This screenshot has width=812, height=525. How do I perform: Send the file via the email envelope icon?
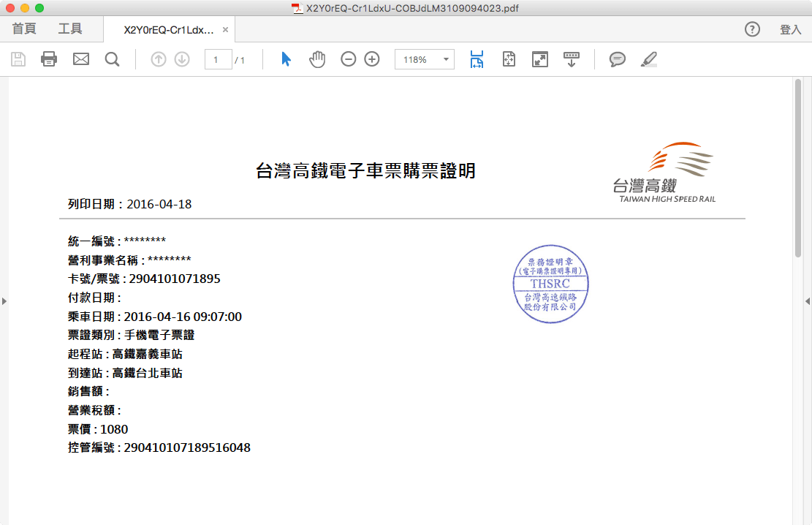coord(80,59)
